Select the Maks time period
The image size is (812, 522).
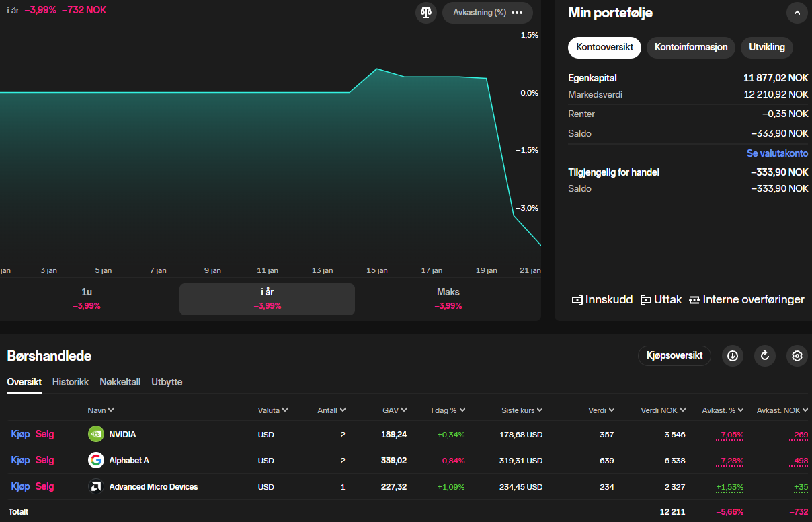pyautogui.click(x=448, y=299)
